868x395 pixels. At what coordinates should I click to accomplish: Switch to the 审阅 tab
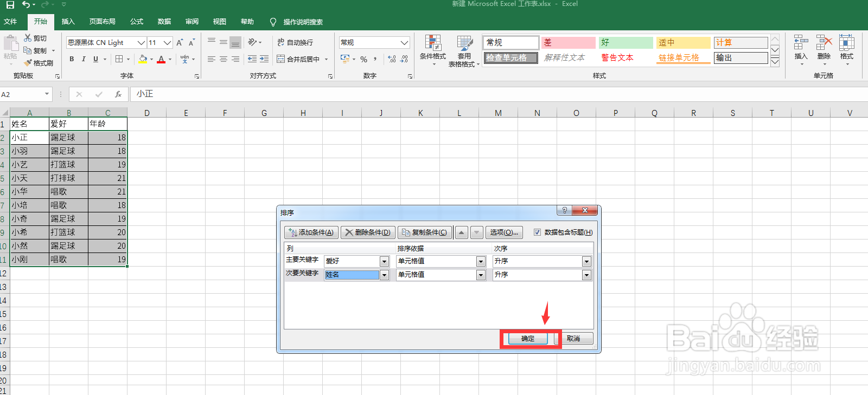[192, 22]
